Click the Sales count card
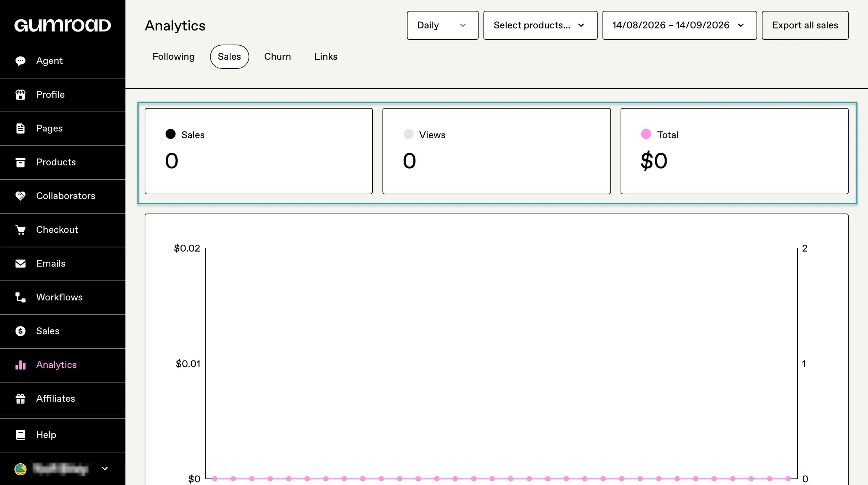 coord(259,151)
